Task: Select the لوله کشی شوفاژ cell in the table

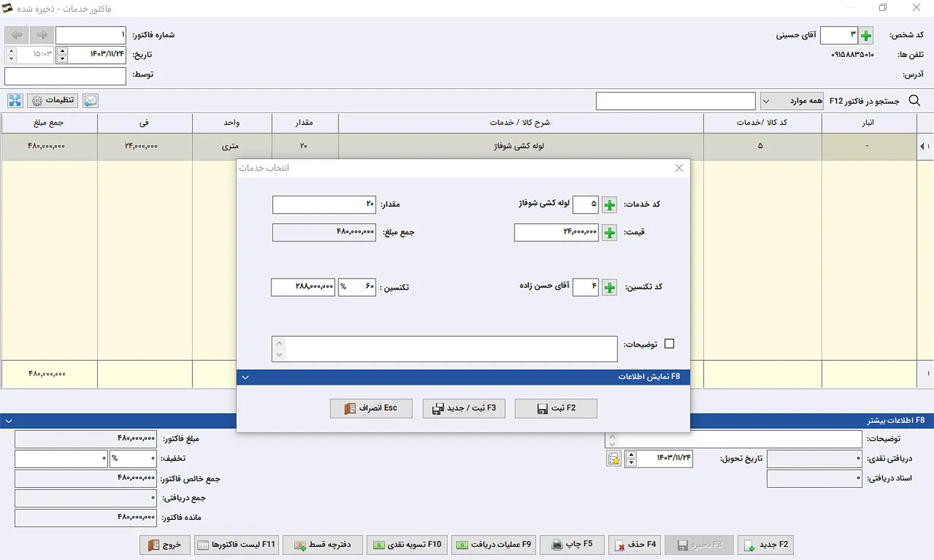Action: (521, 147)
